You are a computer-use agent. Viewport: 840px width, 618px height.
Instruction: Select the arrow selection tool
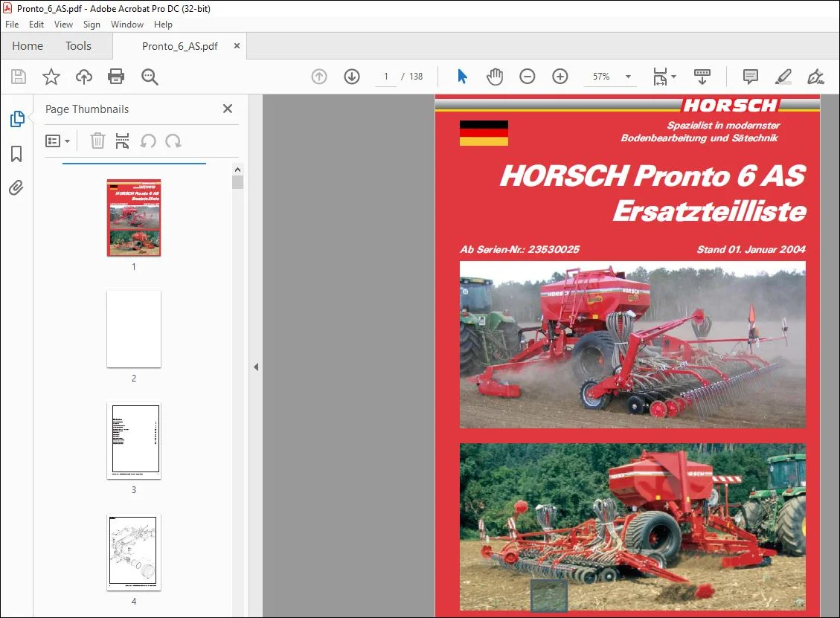[462, 77]
